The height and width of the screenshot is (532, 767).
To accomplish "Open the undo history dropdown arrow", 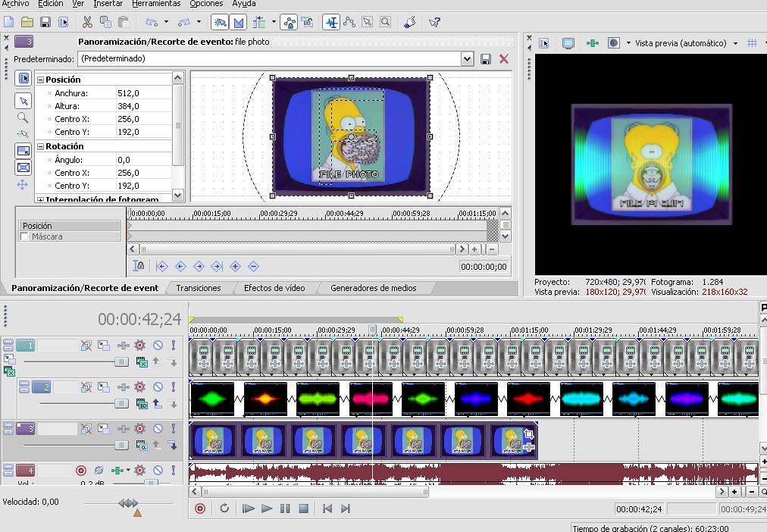I will click(x=166, y=22).
